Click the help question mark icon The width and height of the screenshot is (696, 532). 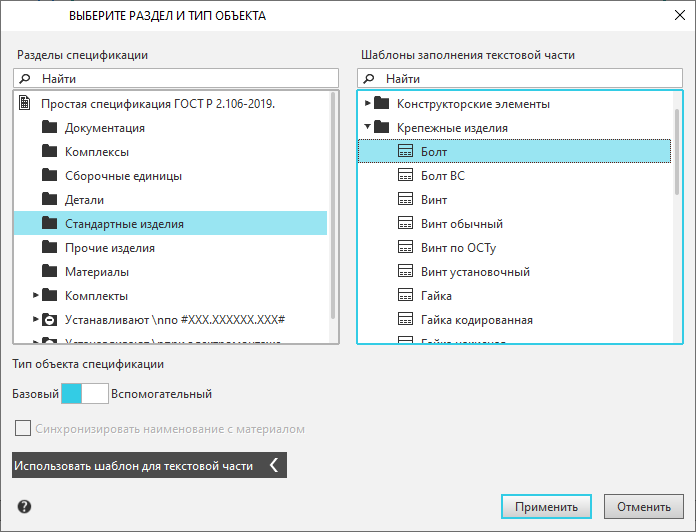(25, 507)
